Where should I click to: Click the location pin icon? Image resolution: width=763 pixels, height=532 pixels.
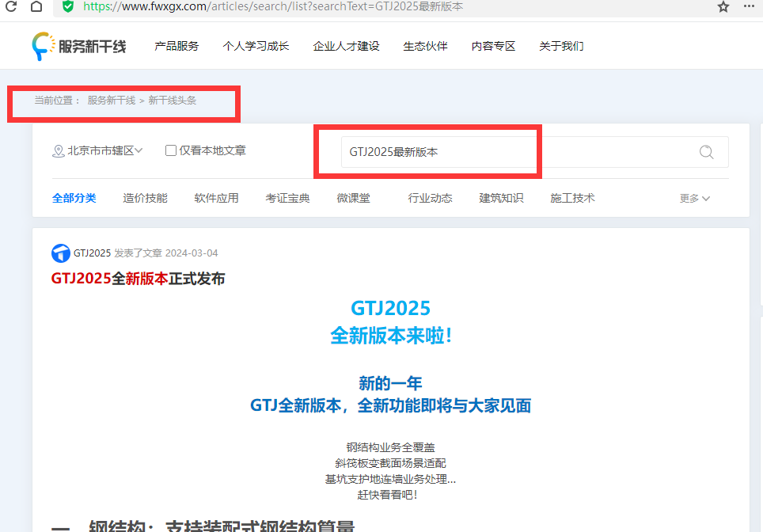point(59,151)
